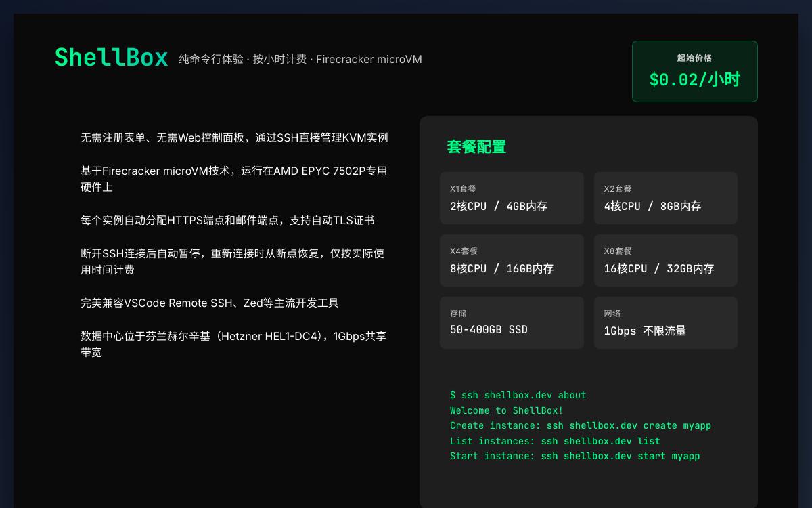Click the 网络 1Gbps card

[665, 322]
